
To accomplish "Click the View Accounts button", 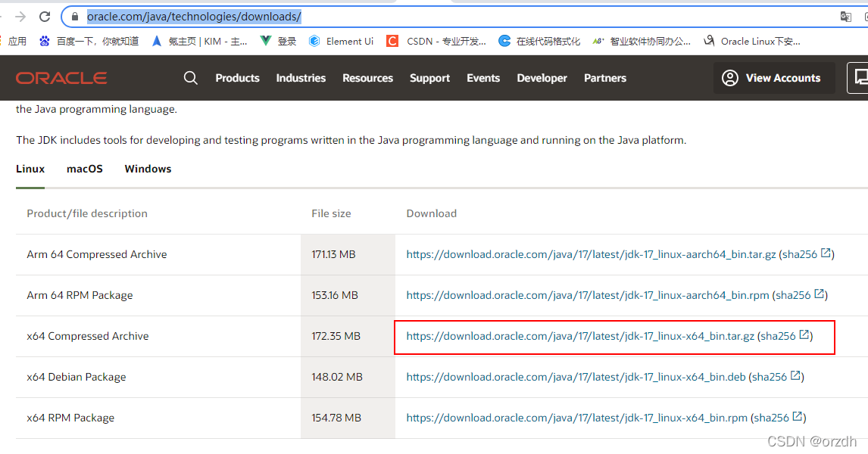I will click(774, 78).
